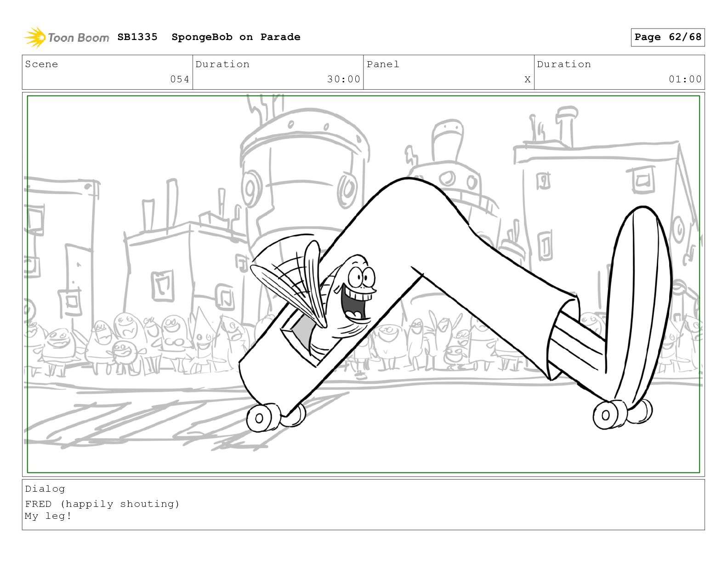Image resolution: width=728 pixels, height=563 pixels.
Task: Select scene number '054'
Action: (x=180, y=79)
